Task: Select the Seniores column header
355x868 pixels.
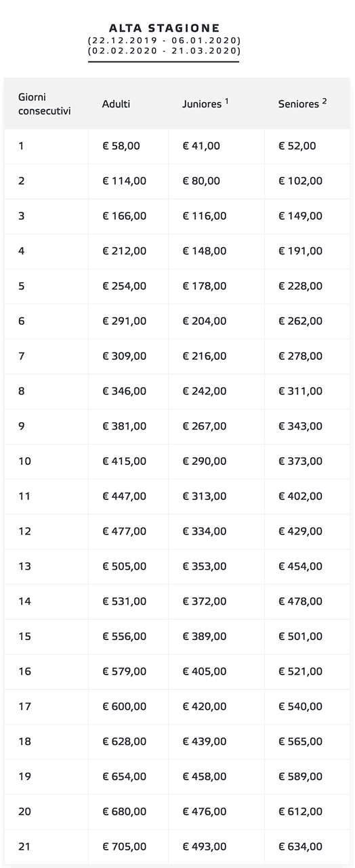Action: pos(299,104)
